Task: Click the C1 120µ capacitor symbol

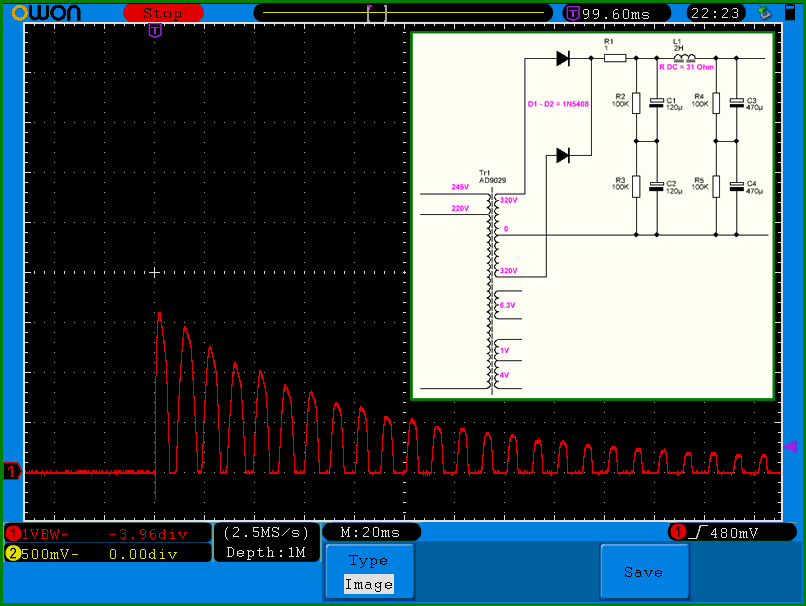Action: [x=656, y=103]
